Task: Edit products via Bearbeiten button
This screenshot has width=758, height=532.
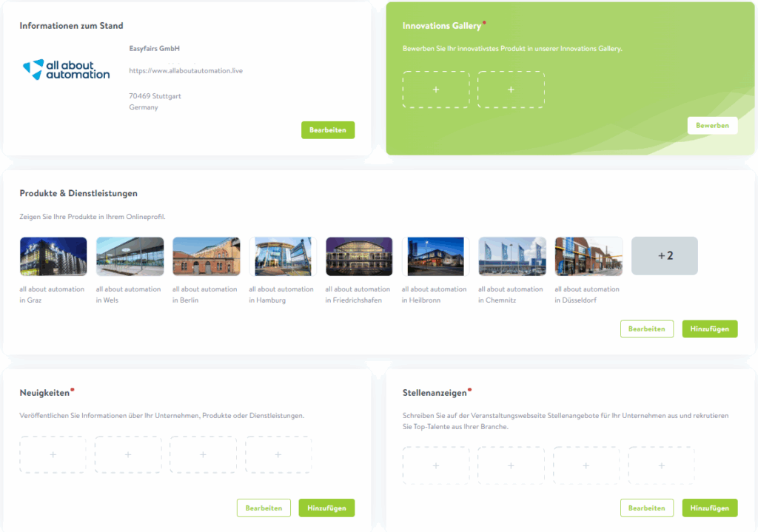Action: (646, 329)
